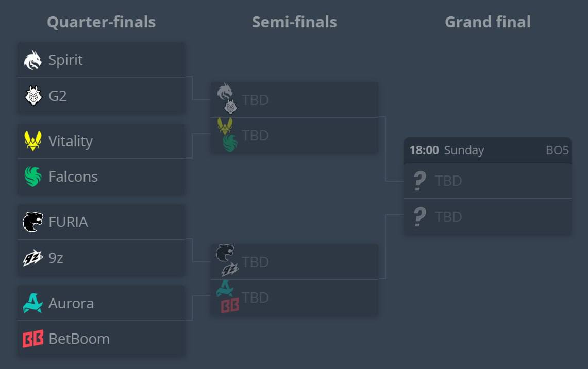This screenshot has height=369, width=588.
Task: Click the G2 samurai logo in quarter-finals
Action: 33,96
